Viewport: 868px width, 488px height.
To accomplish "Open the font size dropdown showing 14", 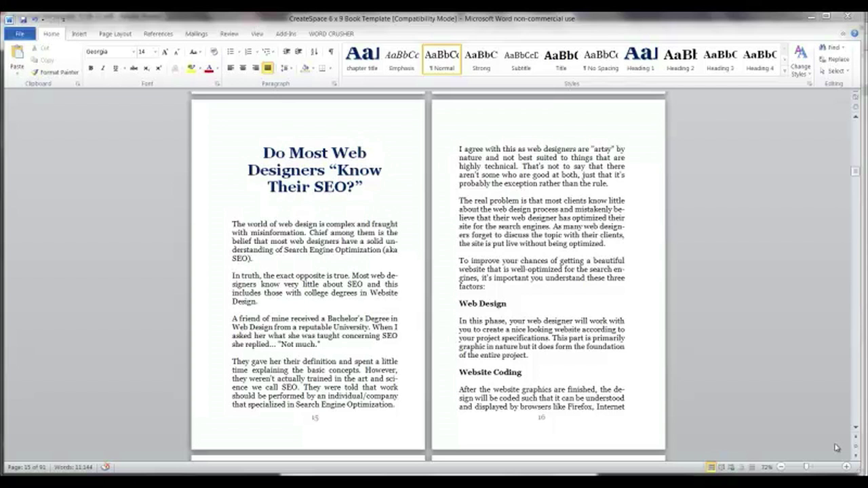I will [155, 52].
